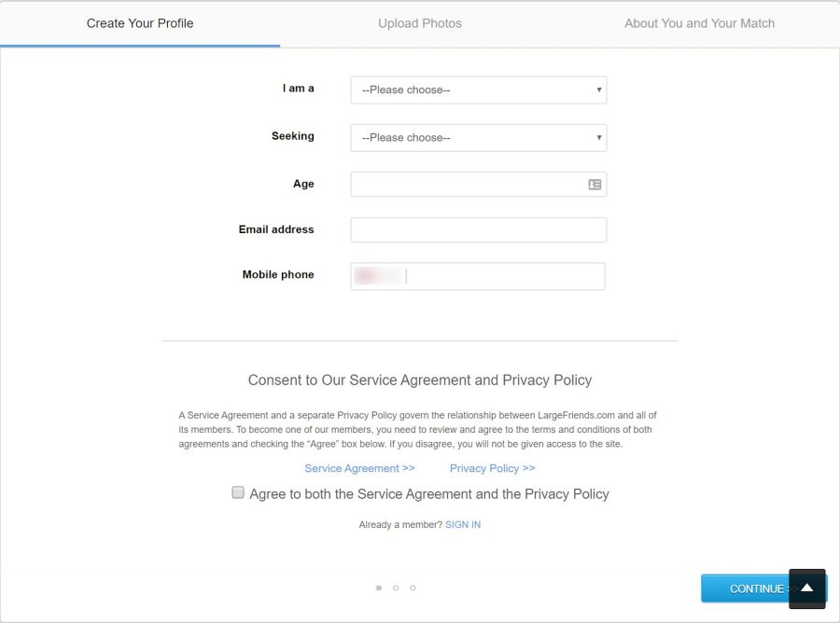Viewport: 840px width, 623px height.
Task: Click the autofill contact card icon in Age field
Action: tap(595, 185)
